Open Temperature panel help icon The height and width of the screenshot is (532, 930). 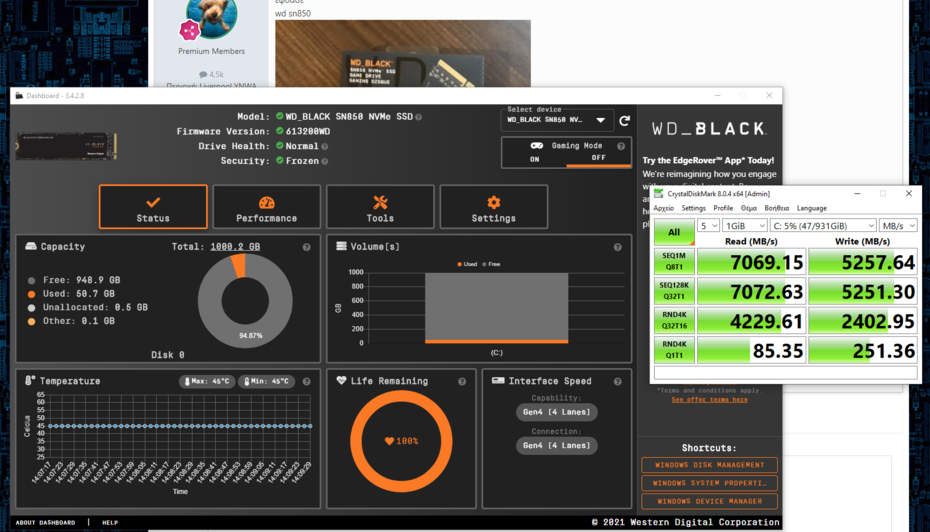(307, 382)
